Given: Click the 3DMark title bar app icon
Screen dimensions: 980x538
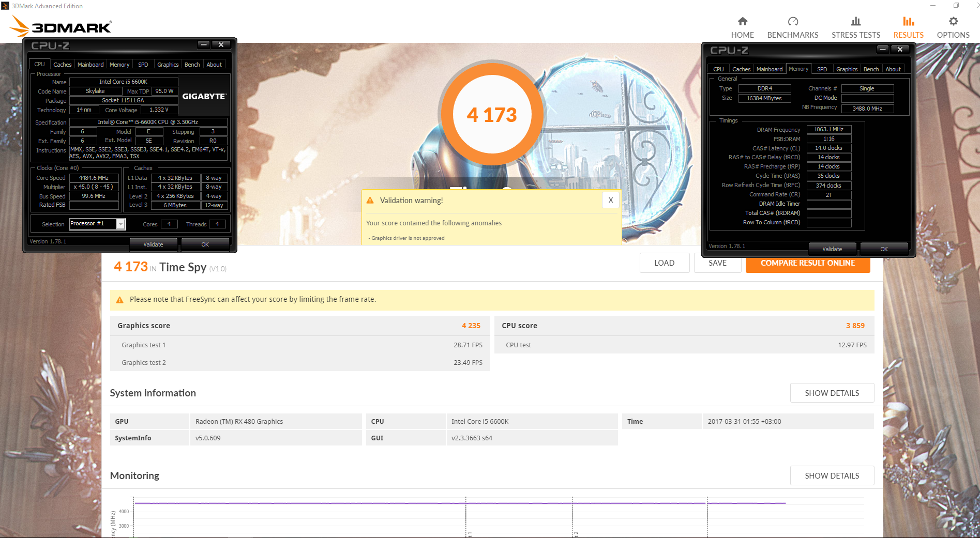Looking at the screenshot, I should [x=5, y=6].
